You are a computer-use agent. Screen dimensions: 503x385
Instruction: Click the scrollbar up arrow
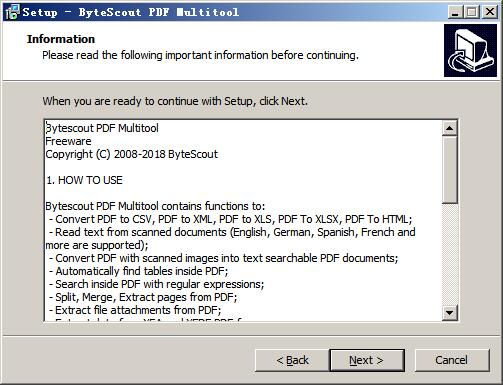449,128
